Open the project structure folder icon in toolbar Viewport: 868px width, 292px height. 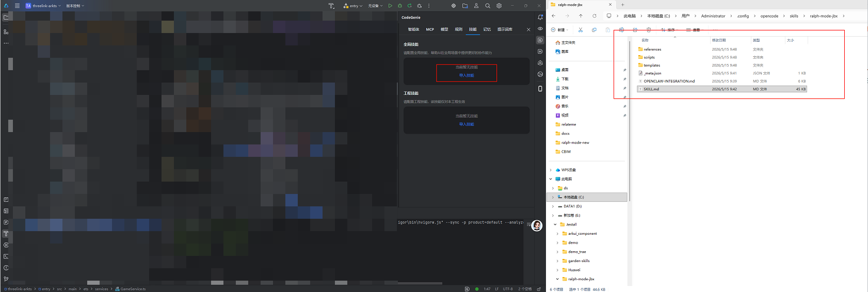point(465,6)
